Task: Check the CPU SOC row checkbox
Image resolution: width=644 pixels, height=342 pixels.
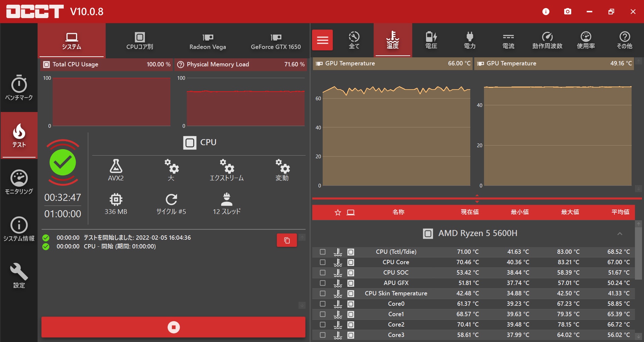Action: tap(323, 273)
